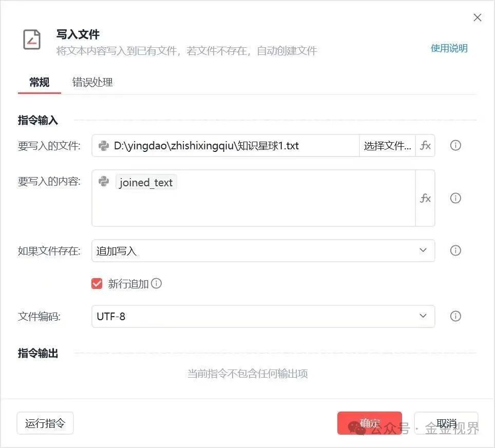Open the fx expression editor for 要写入的文件

(x=425, y=146)
